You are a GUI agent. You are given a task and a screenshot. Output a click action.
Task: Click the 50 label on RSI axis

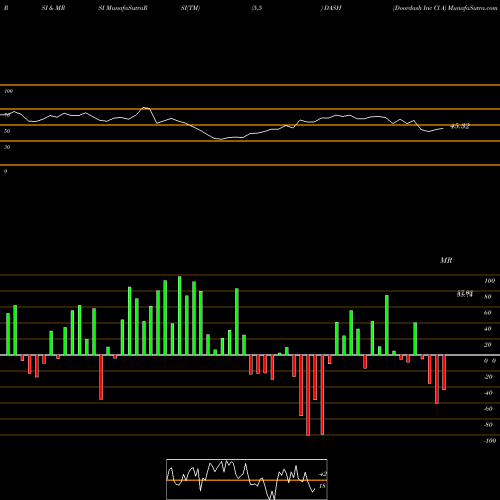coord(7,131)
